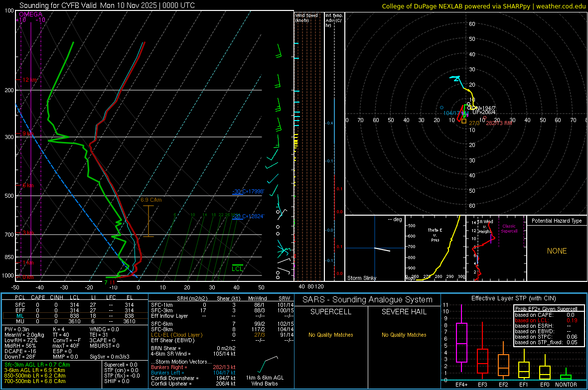
Task: Select the Sfc-3km AGL LR line
Action: click(37, 365)
